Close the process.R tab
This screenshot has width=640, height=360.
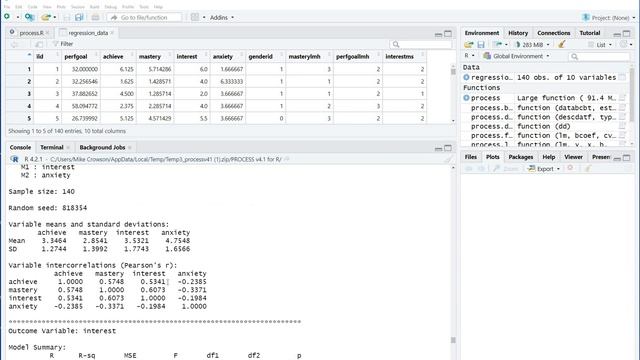[x=47, y=33]
